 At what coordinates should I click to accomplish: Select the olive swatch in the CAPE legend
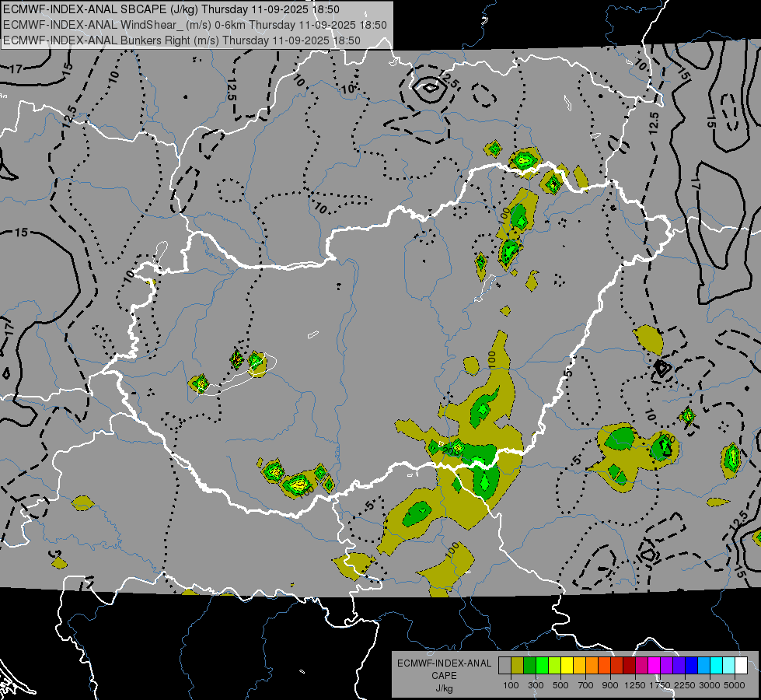[517, 665]
